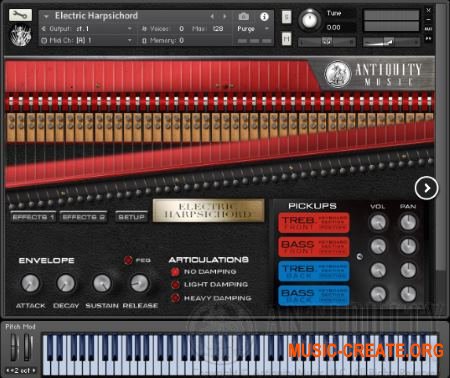Click the instrument logo icon under the wrench

pyautogui.click(x=20, y=35)
